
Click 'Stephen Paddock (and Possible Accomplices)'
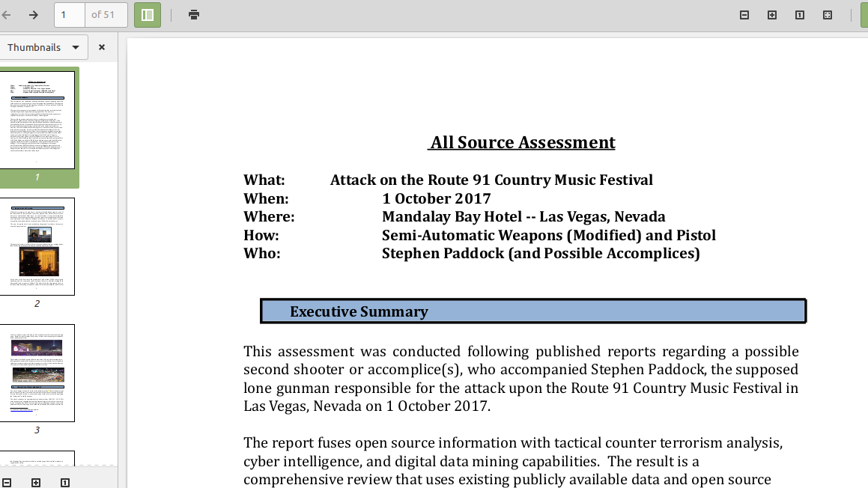coord(541,254)
